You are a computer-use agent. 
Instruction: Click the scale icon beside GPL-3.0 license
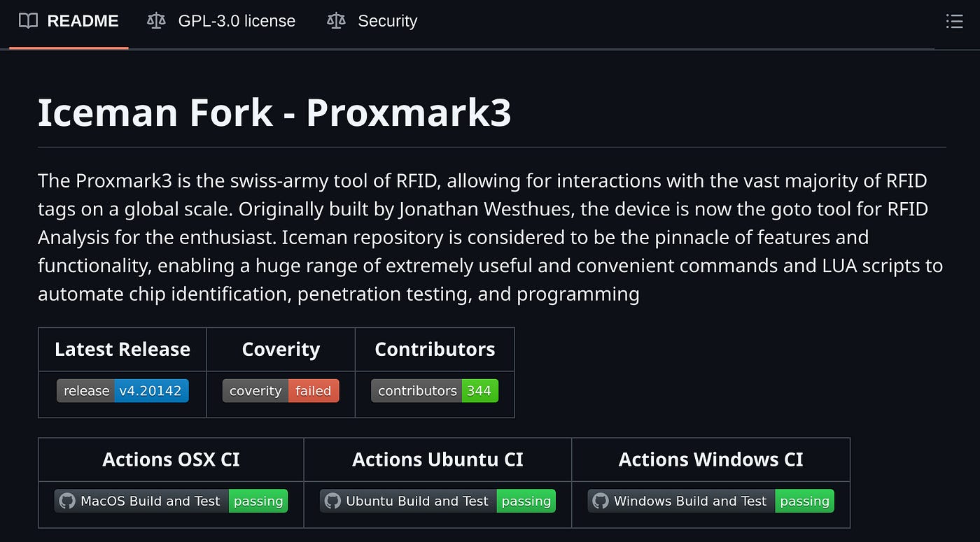pyautogui.click(x=156, y=22)
